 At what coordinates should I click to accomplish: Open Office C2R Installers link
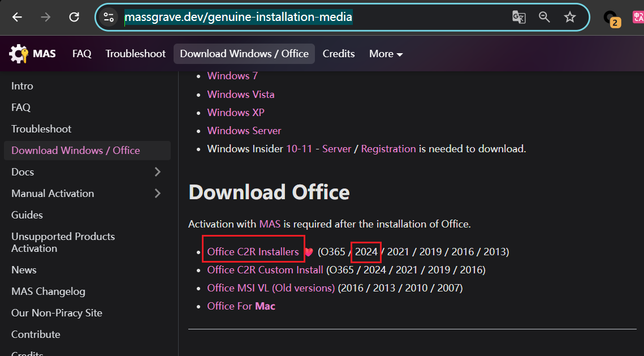[253, 252]
